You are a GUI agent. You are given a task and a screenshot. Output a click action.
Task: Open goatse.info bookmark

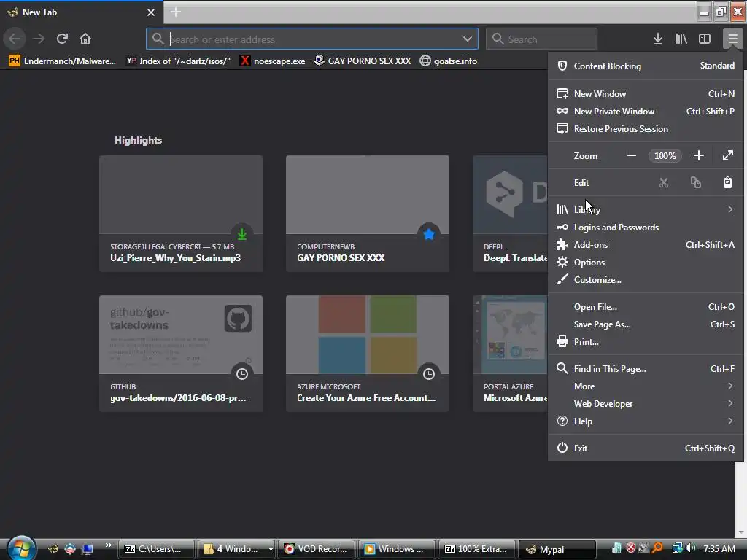tap(449, 61)
